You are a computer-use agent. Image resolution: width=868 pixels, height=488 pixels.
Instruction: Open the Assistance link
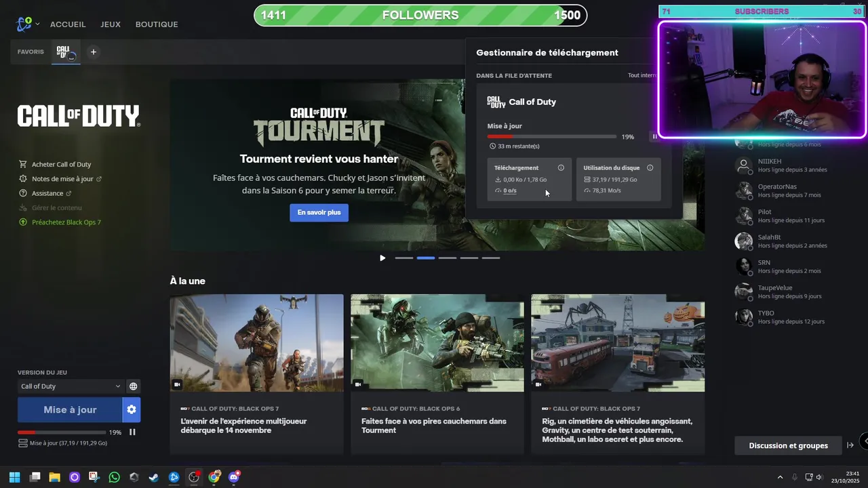(x=52, y=194)
